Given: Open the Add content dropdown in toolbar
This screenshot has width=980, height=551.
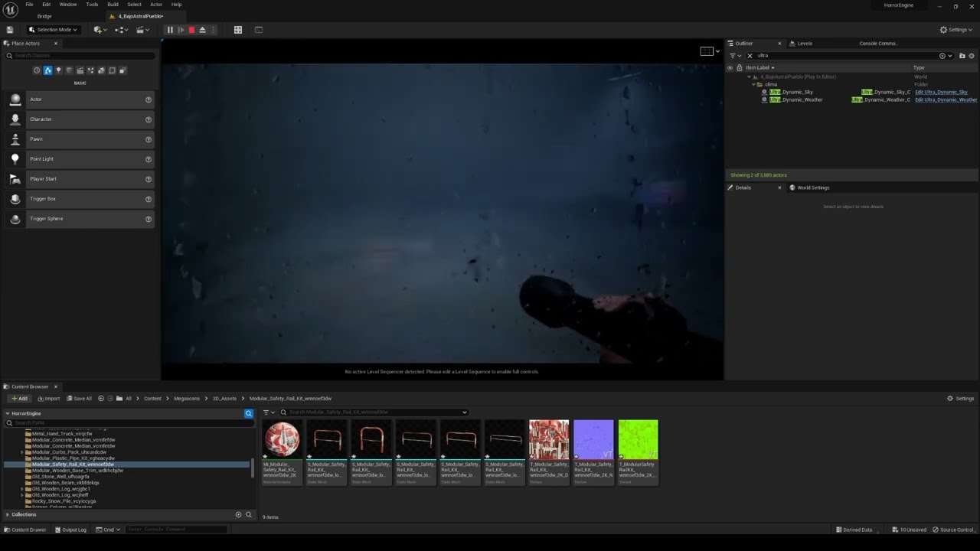Looking at the screenshot, I should point(100,30).
